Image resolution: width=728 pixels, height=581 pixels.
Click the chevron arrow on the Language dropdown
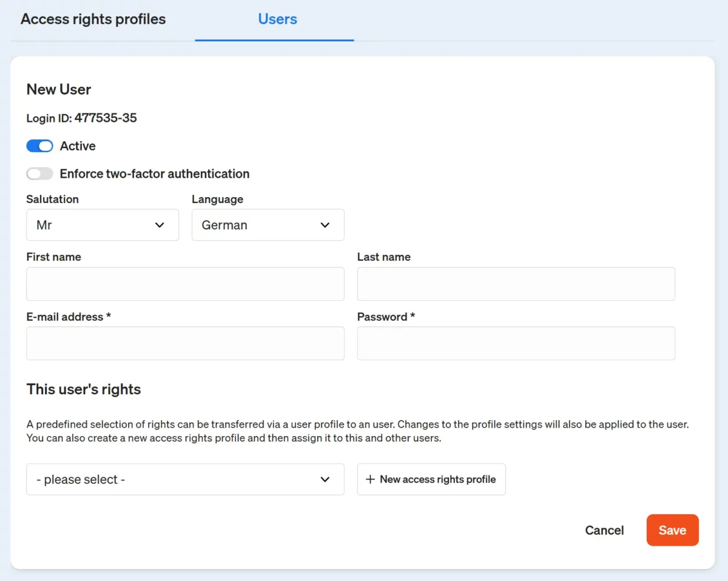point(325,224)
